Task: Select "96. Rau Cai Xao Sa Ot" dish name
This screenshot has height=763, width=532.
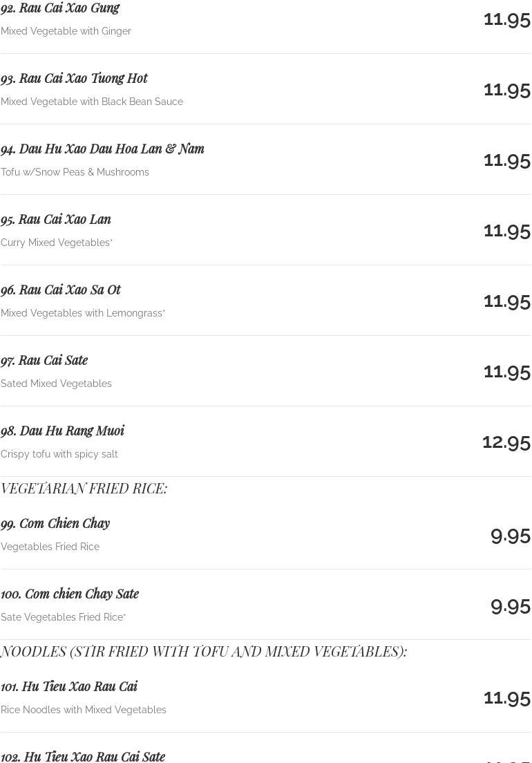Action: (61, 290)
